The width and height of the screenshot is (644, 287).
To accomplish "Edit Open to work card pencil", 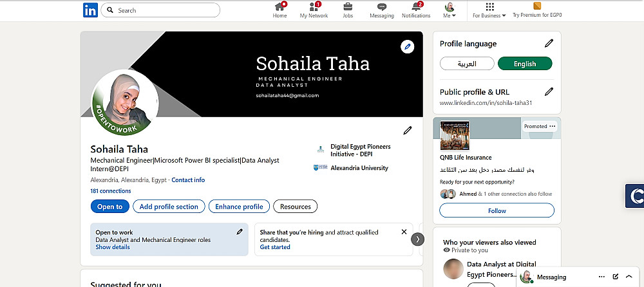I will click(240, 232).
